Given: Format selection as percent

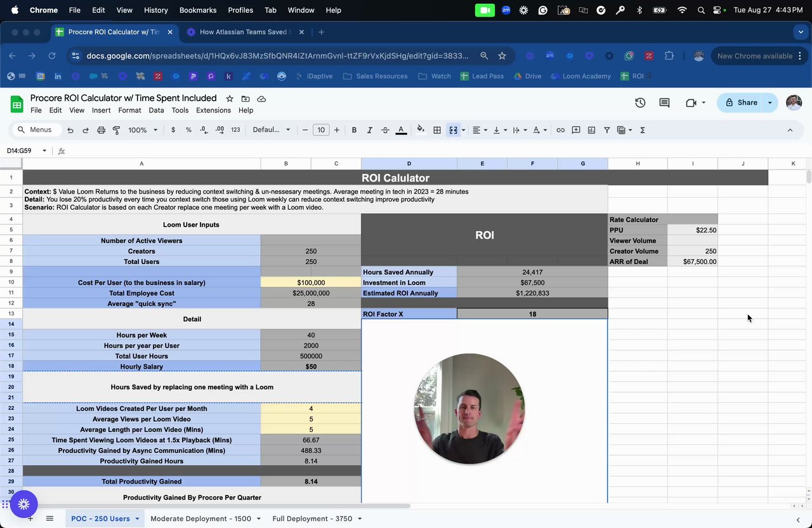Looking at the screenshot, I should point(188,130).
